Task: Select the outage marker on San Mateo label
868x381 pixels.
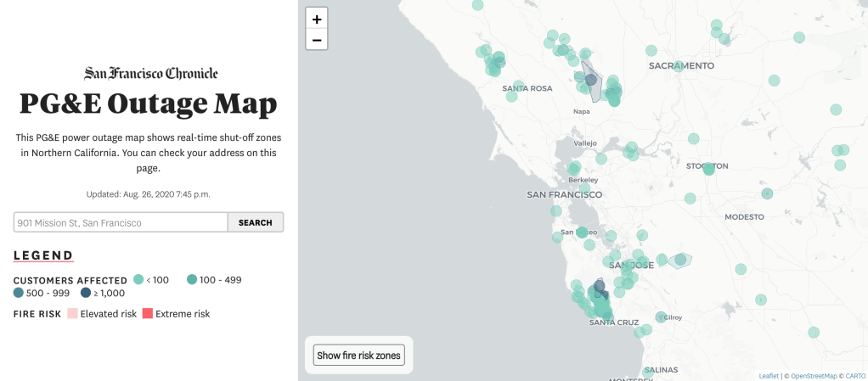Action: pos(582,233)
